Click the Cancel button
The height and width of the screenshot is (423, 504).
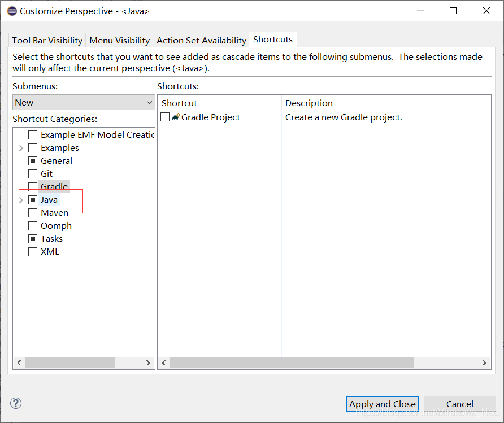(x=459, y=404)
